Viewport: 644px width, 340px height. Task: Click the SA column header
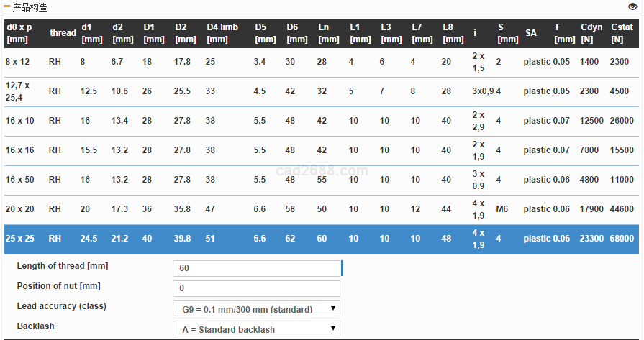click(531, 33)
